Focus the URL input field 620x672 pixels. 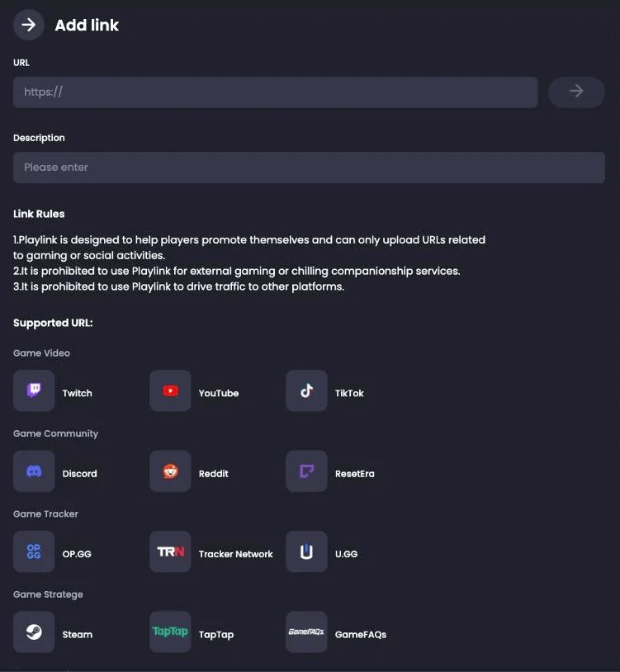(x=275, y=92)
